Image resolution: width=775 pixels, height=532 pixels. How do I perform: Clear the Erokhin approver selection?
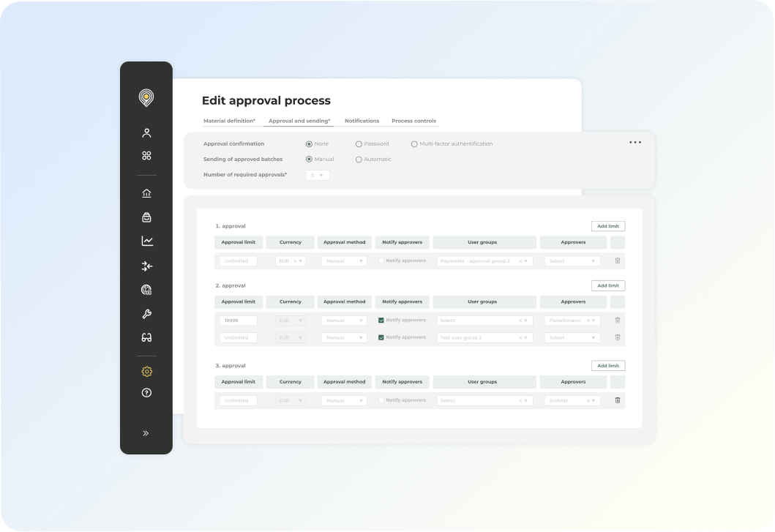[588, 401]
